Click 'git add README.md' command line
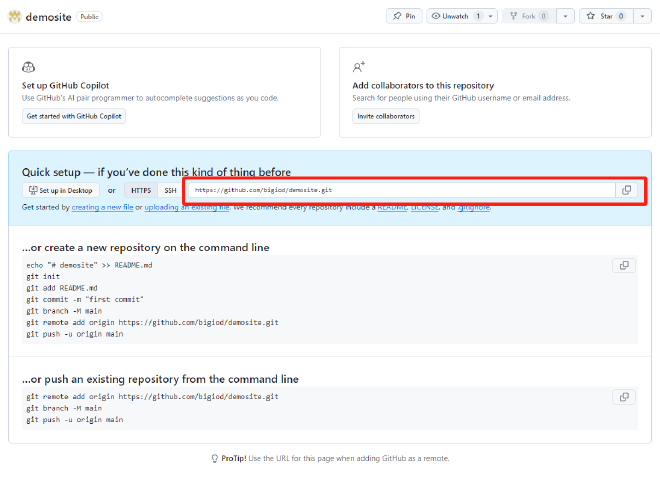This screenshot has width=660, height=480. point(62,288)
